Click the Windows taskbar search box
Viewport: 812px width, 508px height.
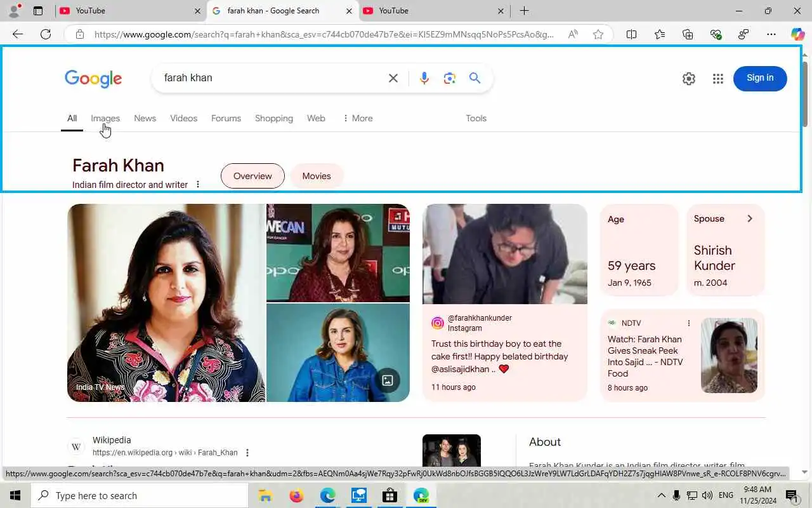[x=139, y=495]
